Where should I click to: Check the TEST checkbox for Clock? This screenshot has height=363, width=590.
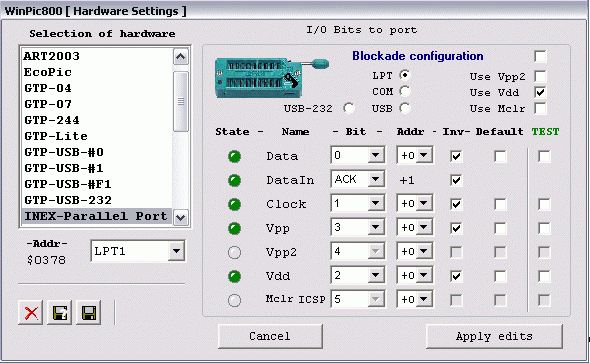tap(544, 204)
